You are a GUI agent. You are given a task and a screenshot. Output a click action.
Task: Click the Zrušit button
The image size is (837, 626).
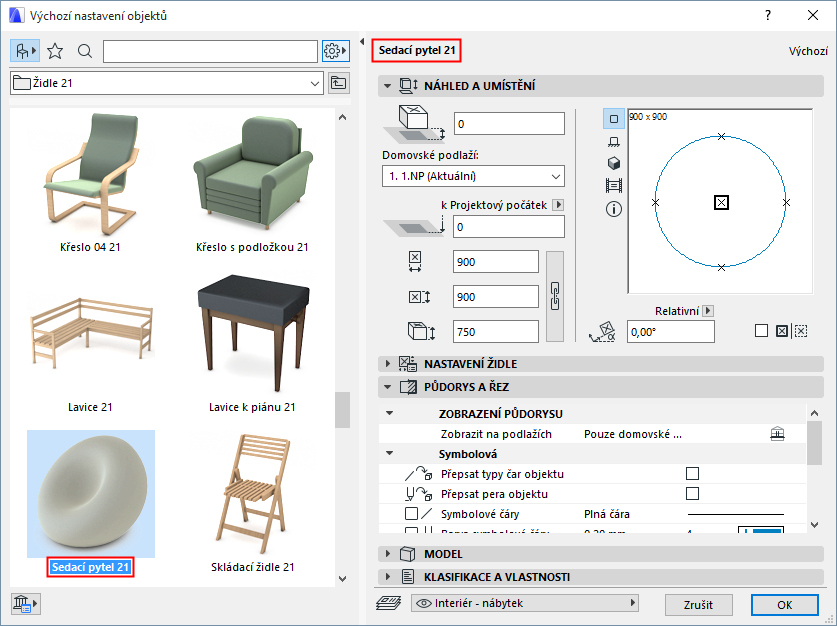[x=698, y=605]
